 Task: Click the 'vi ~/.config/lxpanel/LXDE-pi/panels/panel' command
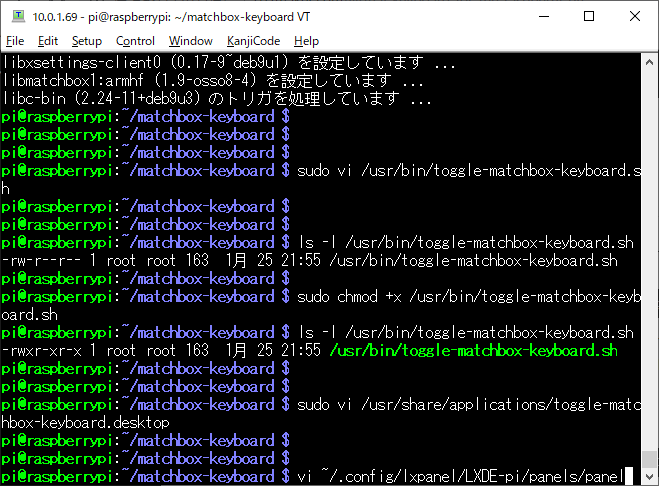460,477
